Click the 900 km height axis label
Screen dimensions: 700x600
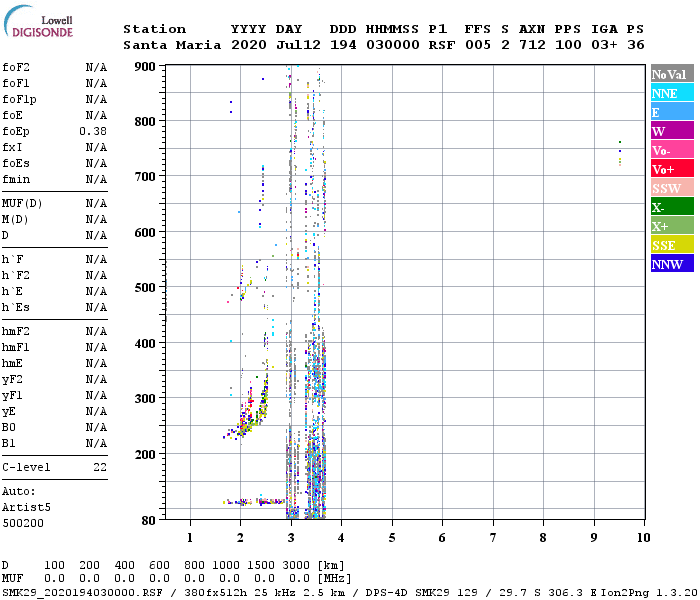(145, 67)
